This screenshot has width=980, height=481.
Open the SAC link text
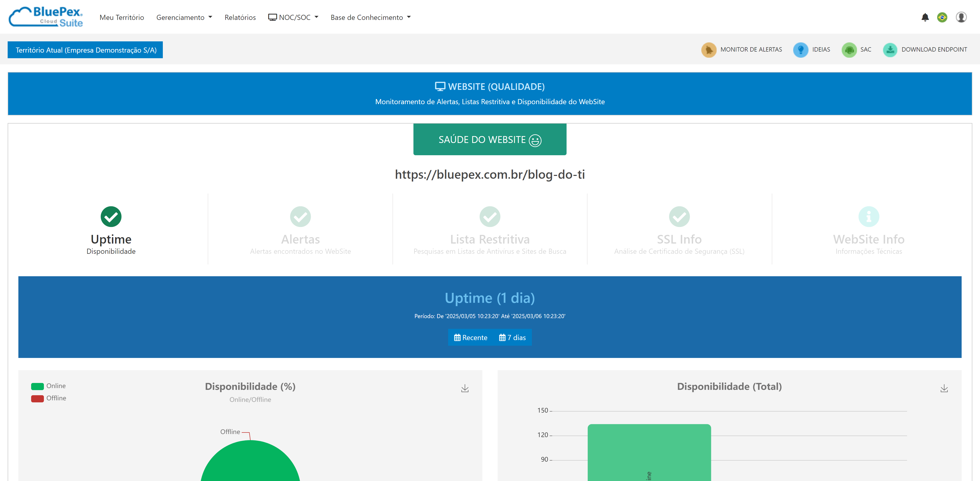tap(865, 50)
